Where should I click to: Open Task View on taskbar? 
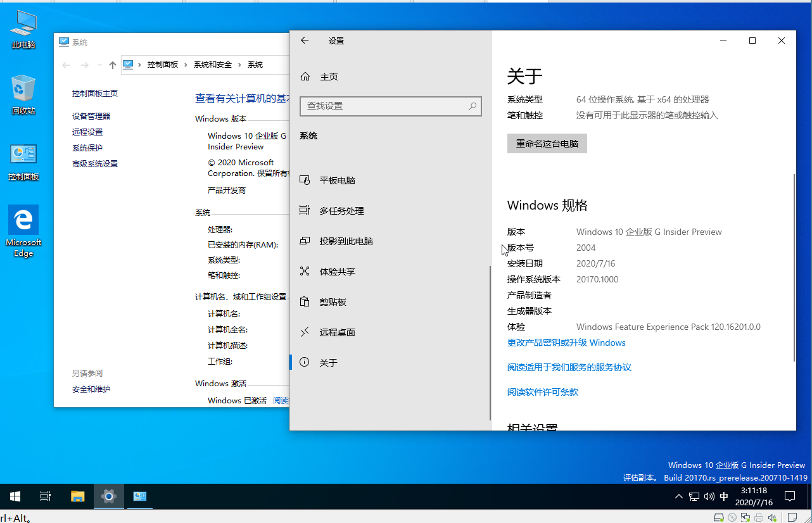46,496
